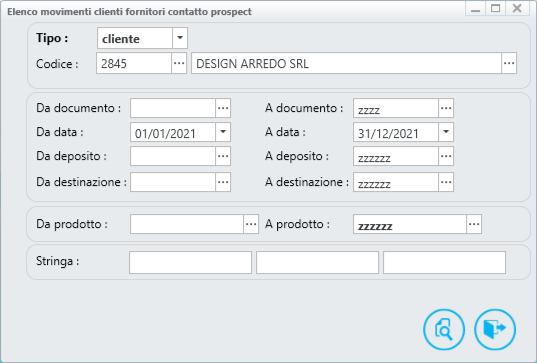Screen dimensions: 537x363
Task: Open A prodotto lookup ellipsis
Action: point(474,224)
